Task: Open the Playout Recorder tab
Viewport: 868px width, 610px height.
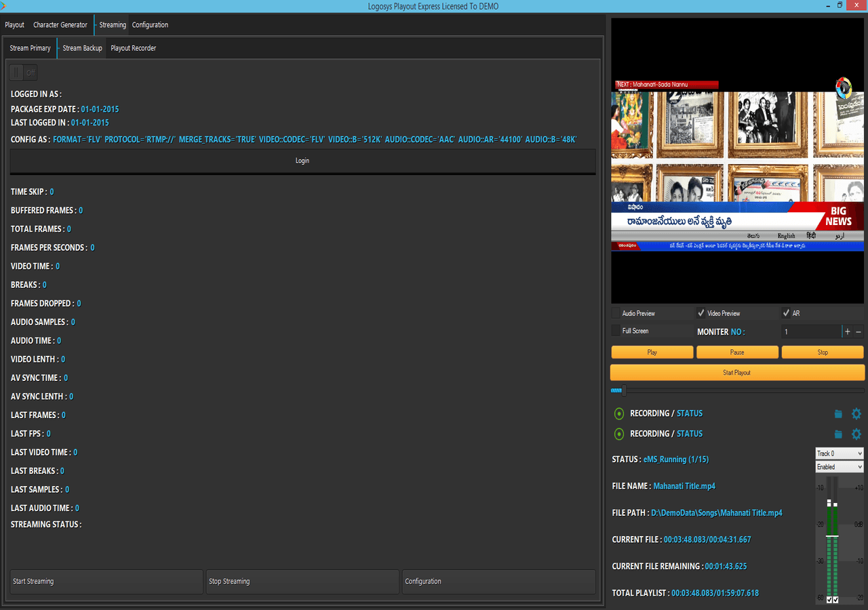Action: click(133, 48)
